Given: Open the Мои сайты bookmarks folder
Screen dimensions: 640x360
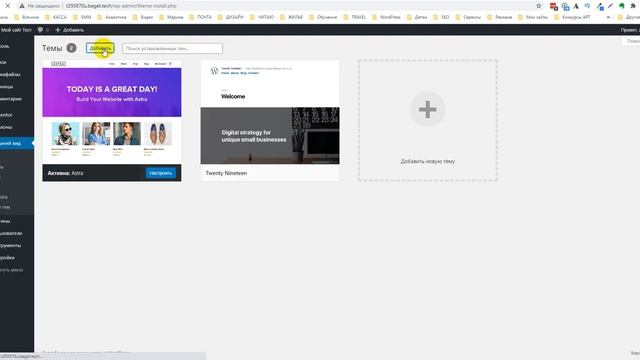Looking at the screenshot, I should [533, 17].
